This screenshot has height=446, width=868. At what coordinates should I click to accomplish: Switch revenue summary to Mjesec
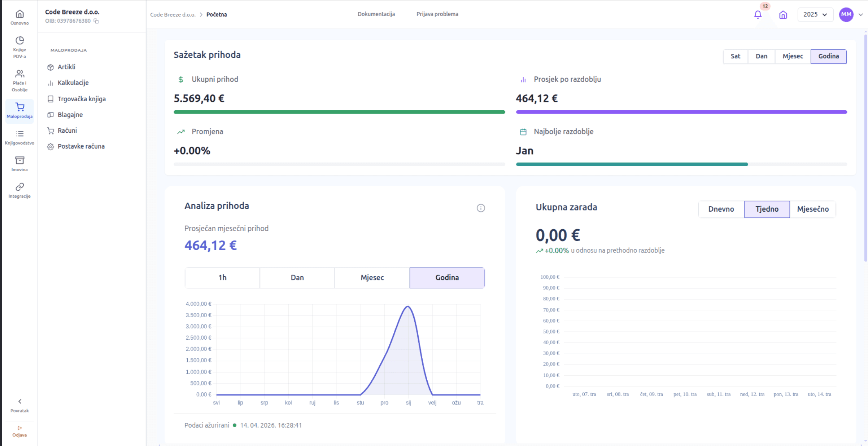tap(793, 56)
